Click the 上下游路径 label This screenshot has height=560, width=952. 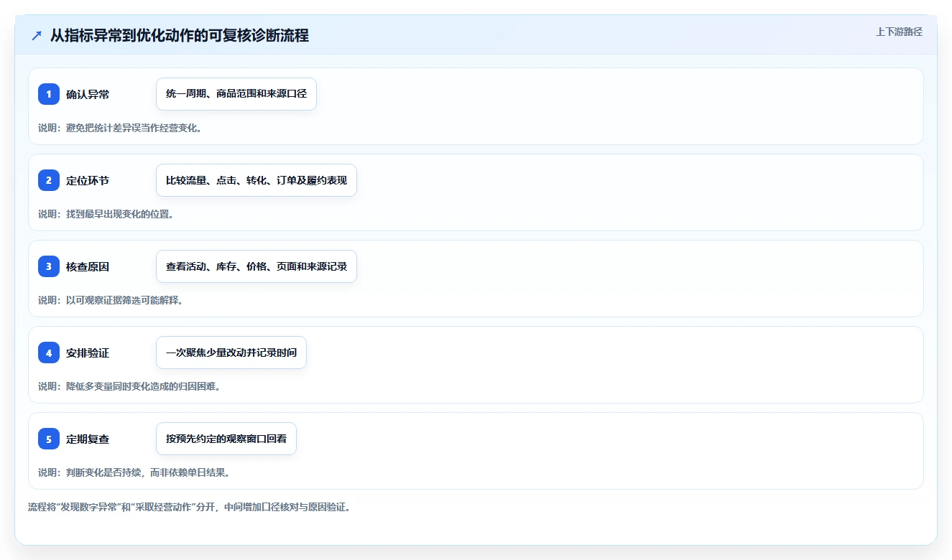pyautogui.click(x=899, y=32)
